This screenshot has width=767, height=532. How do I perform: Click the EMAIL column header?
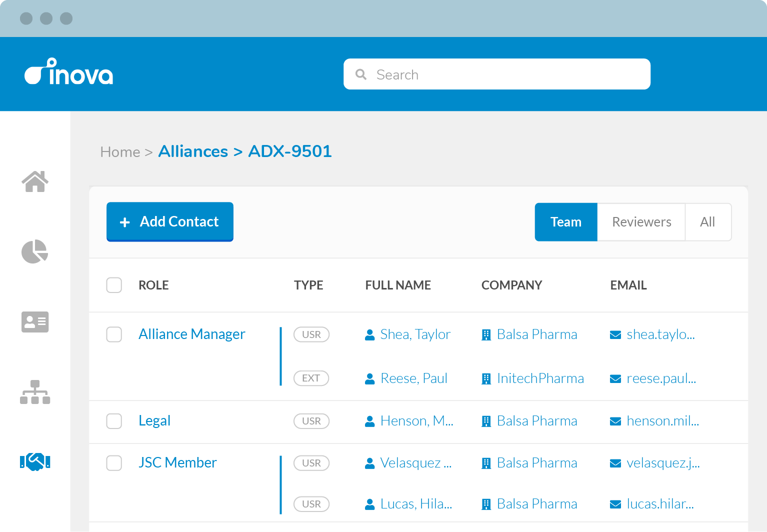coord(628,285)
